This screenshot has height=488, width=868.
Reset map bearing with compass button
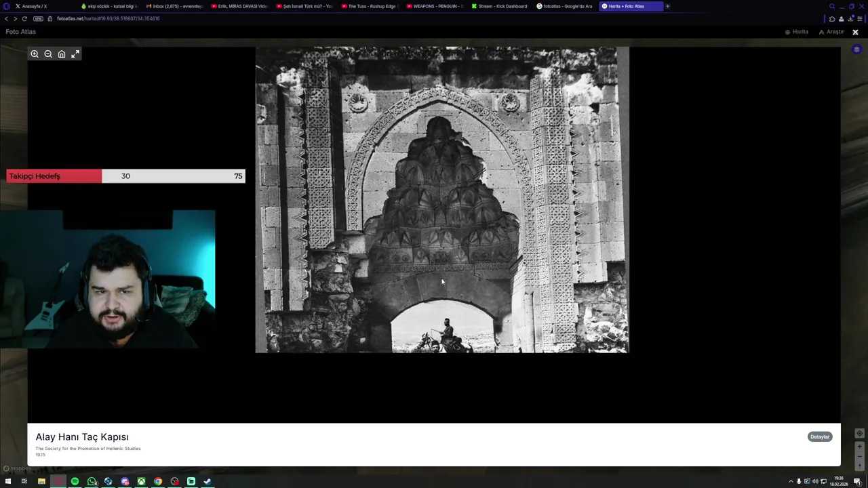pyautogui.click(x=859, y=466)
